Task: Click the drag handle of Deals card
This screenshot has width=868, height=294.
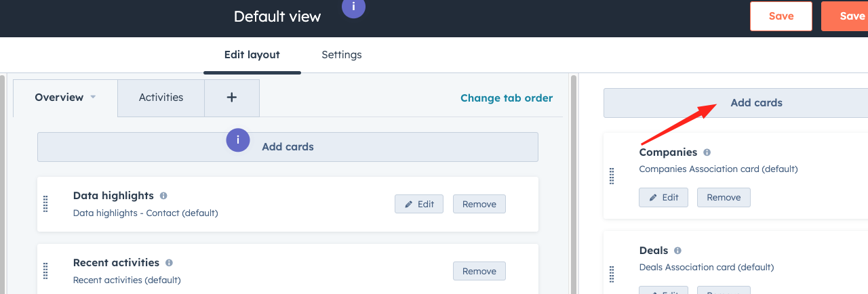Action: click(x=612, y=274)
